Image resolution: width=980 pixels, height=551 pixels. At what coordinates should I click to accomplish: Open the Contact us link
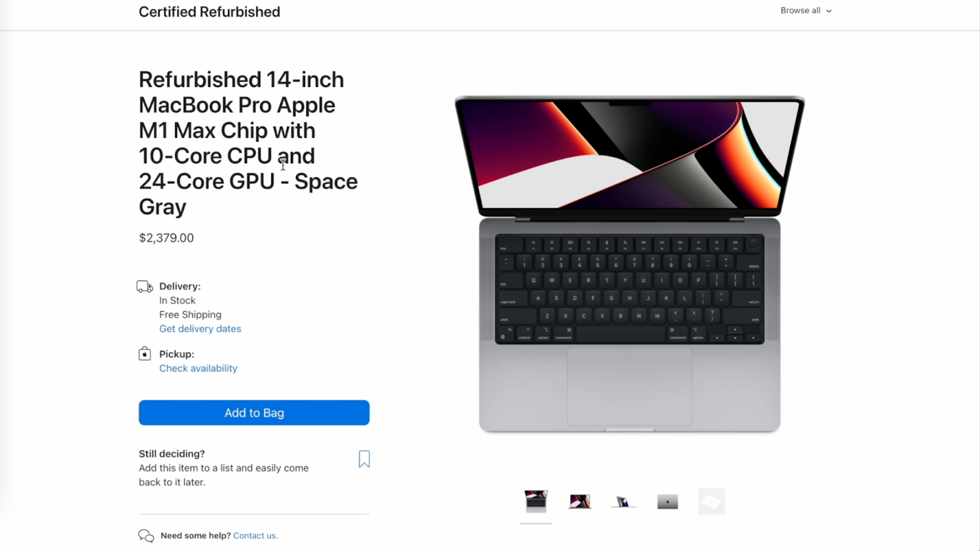(x=255, y=536)
